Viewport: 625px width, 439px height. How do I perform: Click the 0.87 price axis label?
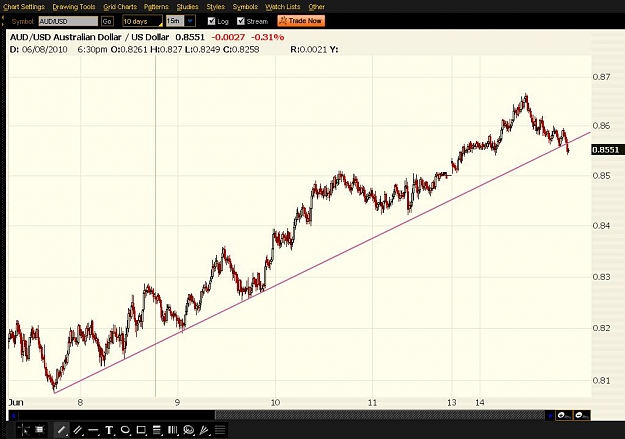[601, 77]
